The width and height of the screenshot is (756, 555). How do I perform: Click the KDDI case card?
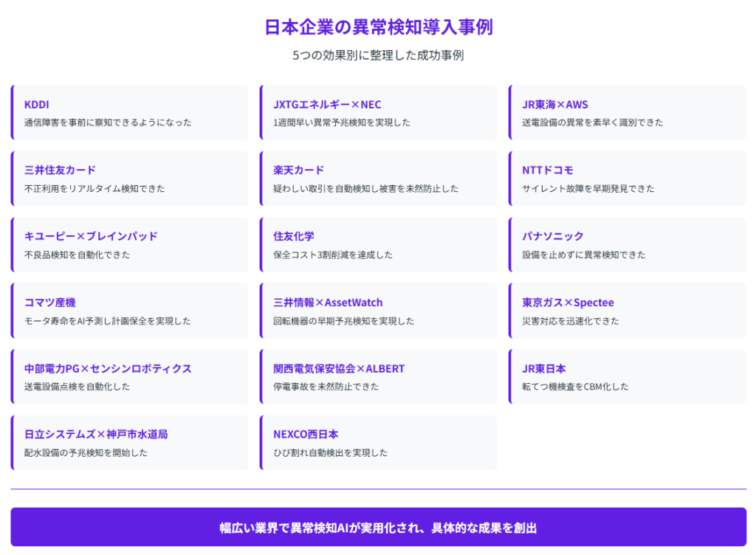[x=129, y=113]
